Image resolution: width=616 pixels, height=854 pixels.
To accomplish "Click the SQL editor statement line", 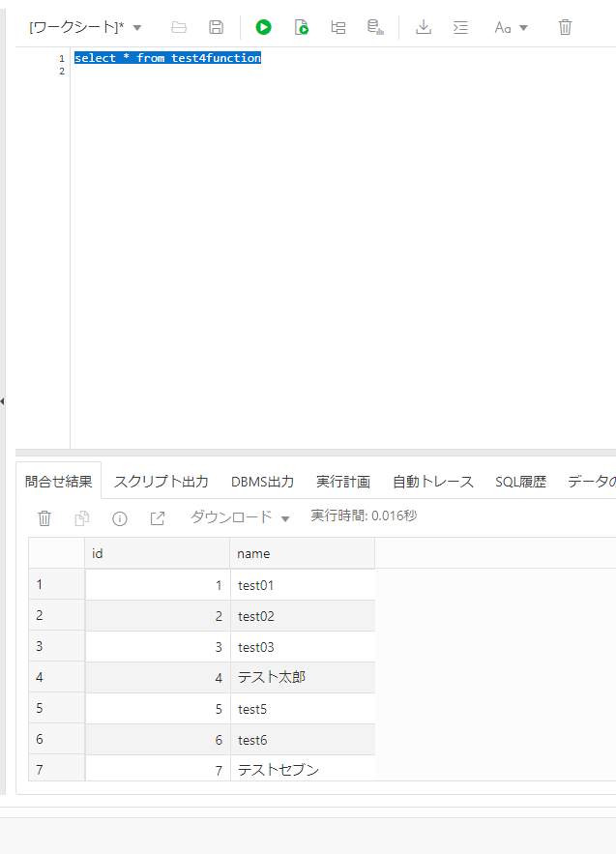I will [167, 58].
